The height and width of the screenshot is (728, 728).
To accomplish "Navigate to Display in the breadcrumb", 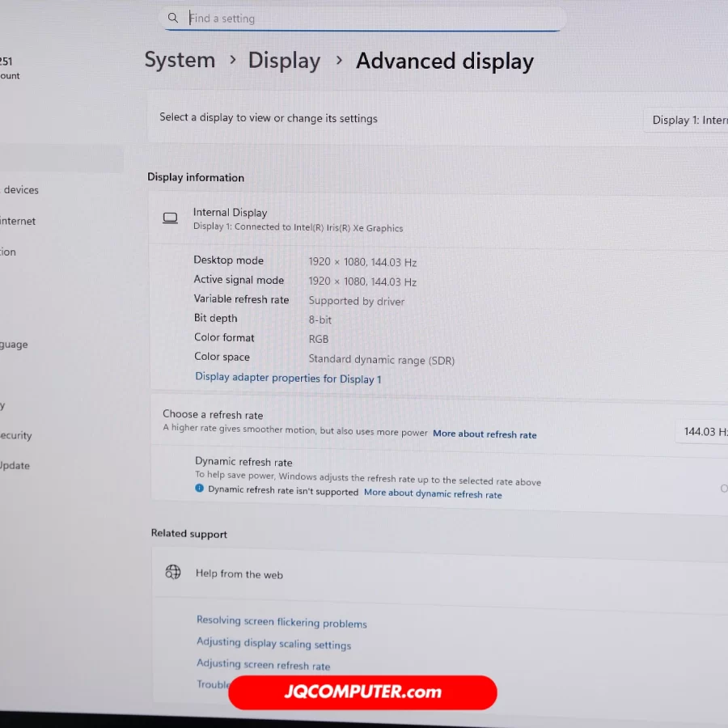I will tap(284, 61).
